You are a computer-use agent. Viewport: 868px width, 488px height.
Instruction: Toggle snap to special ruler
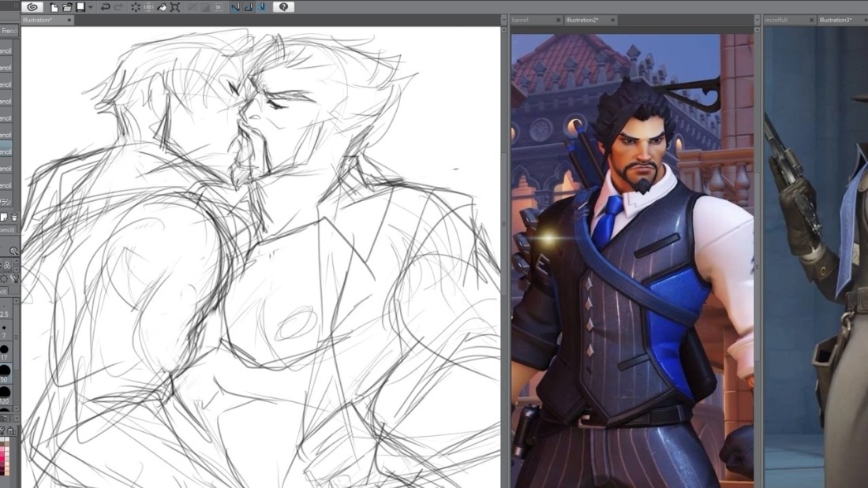(x=248, y=7)
